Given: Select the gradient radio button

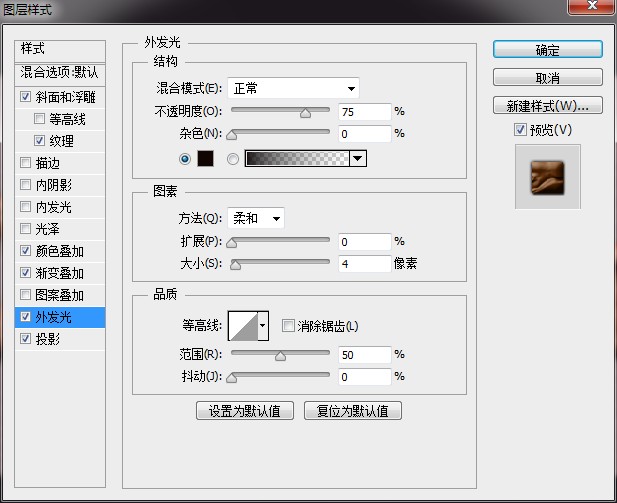Looking at the screenshot, I should [233, 159].
